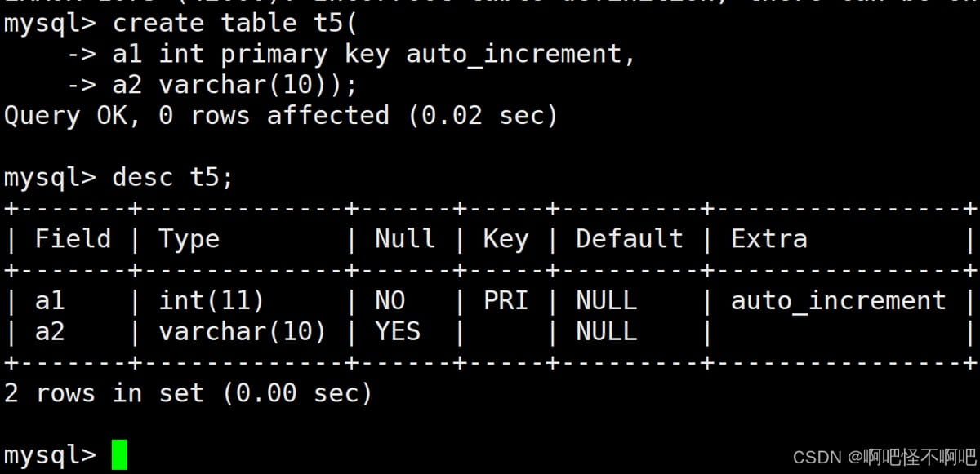
Task: Click the "Default" column header
Action: coord(629,239)
